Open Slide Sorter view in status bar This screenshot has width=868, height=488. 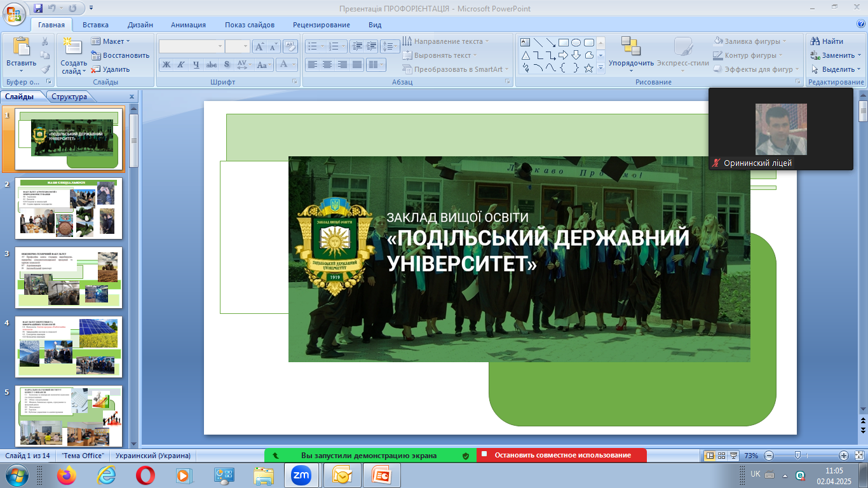coord(721,456)
